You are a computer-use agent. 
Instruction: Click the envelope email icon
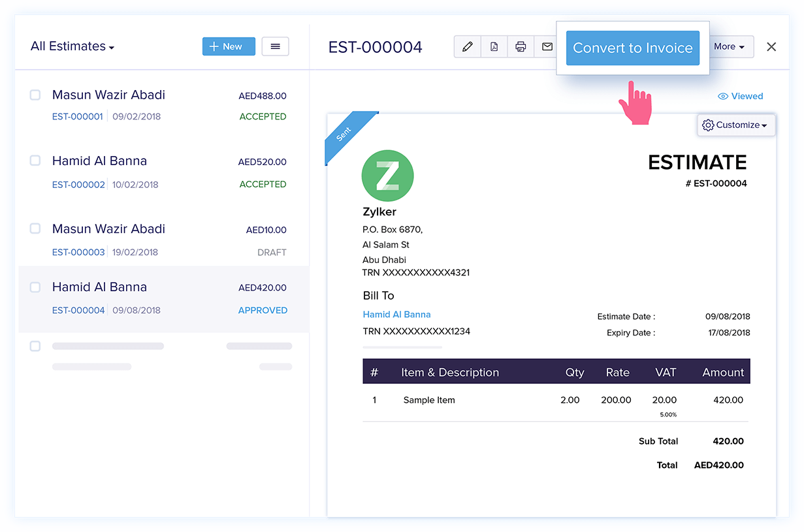pyautogui.click(x=547, y=46)
